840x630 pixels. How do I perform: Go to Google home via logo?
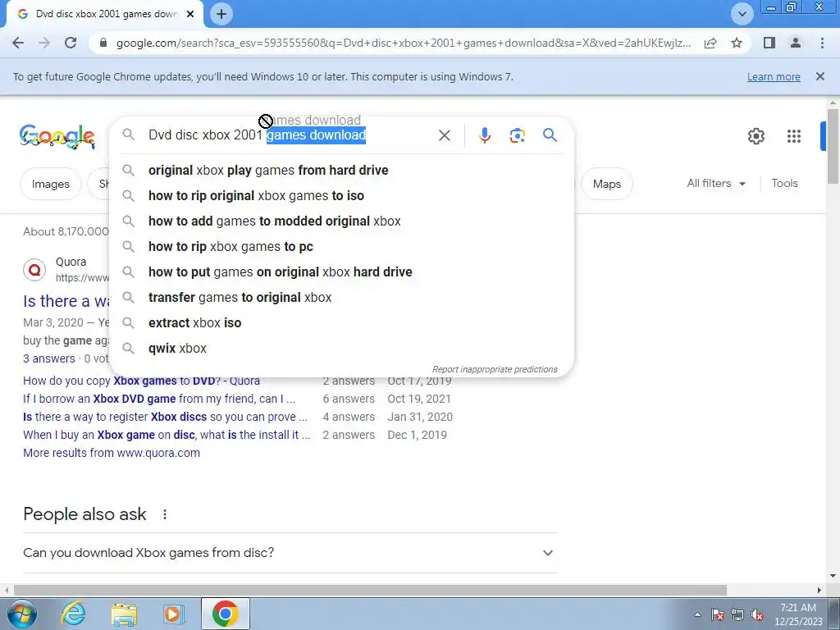click(x=57, y=136)
